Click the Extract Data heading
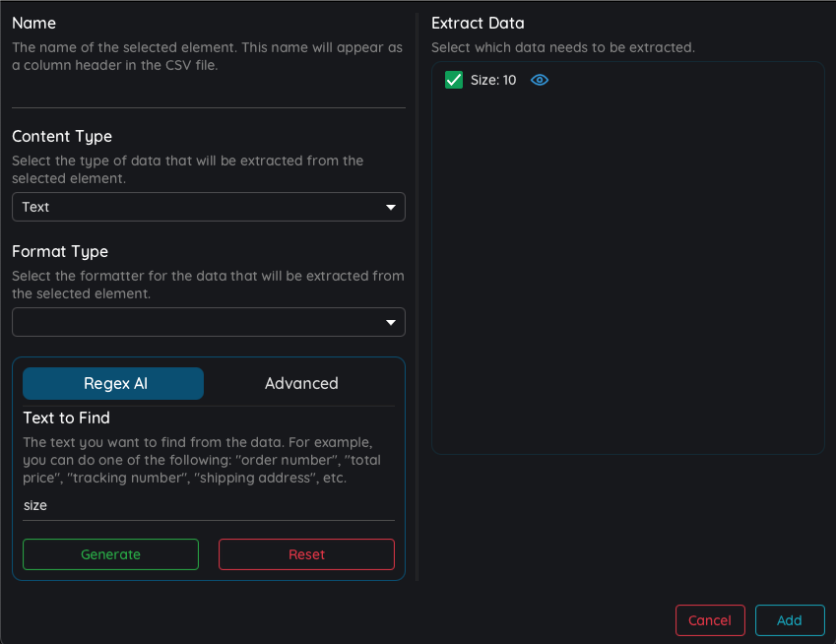Image resolution: width=836 pixels, height=644 pixels. (x=478, y=23)
